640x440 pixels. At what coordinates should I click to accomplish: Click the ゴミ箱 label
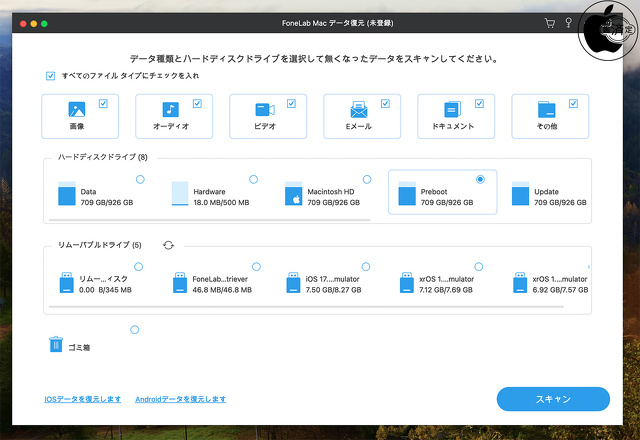[x=79, y=347]
